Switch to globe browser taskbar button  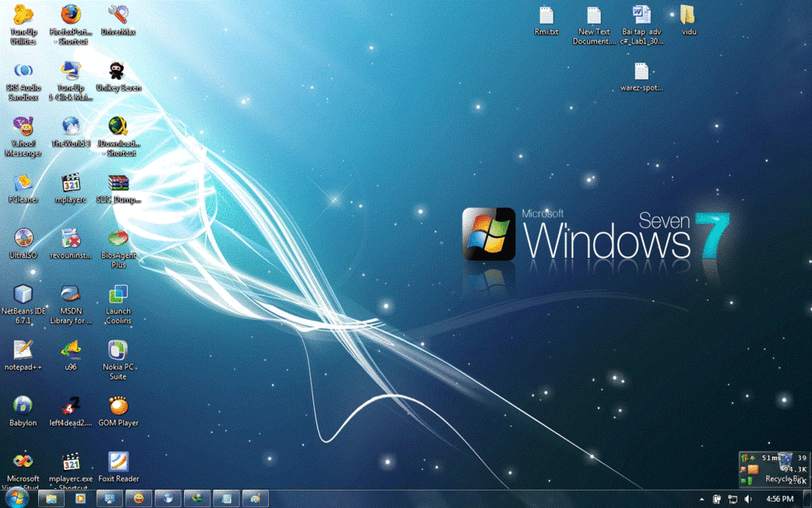(168, 498)
